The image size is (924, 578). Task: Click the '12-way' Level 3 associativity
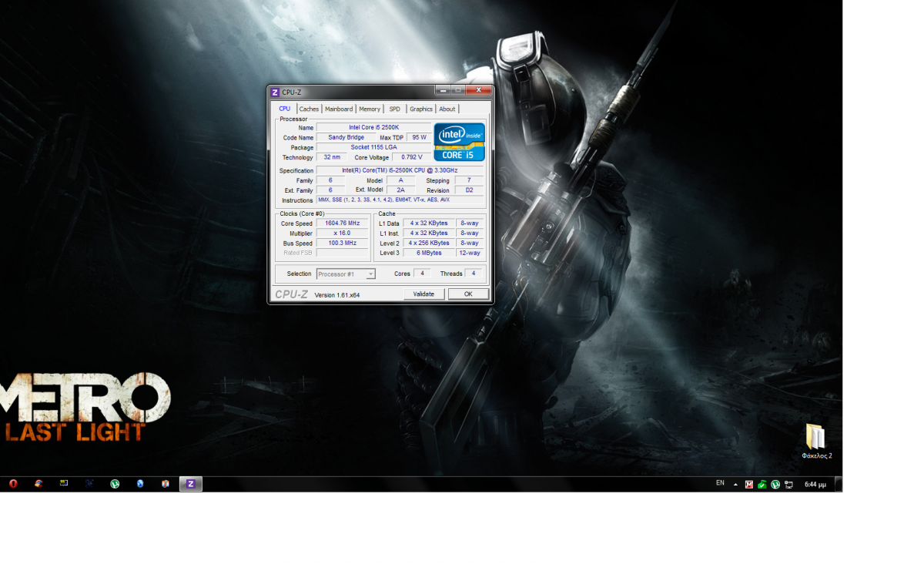pyautogui.click(x=470, y=253)
